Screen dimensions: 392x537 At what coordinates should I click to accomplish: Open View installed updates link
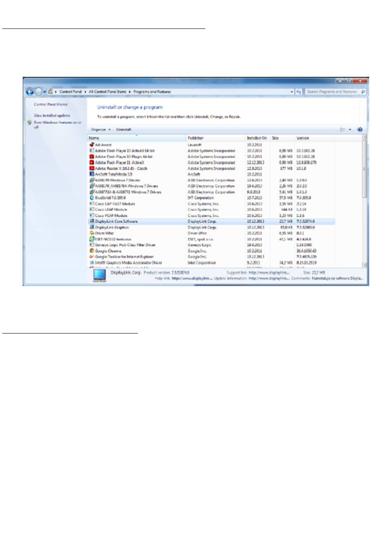[52, 116]
